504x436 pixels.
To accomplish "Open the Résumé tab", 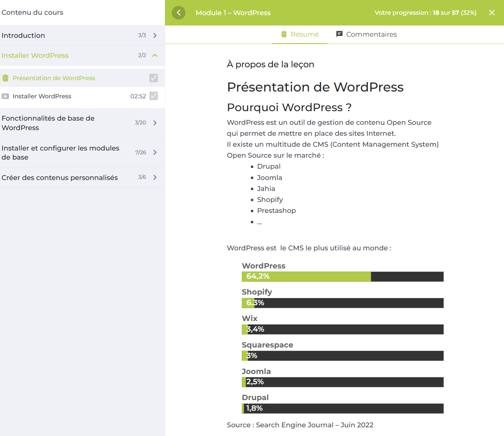I will (x=300, y=34).
